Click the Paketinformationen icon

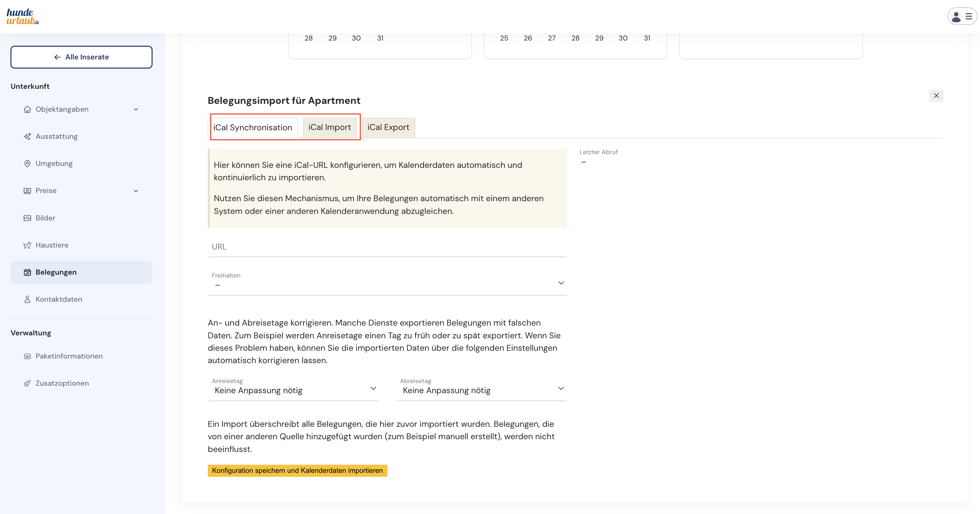point(27,356)
